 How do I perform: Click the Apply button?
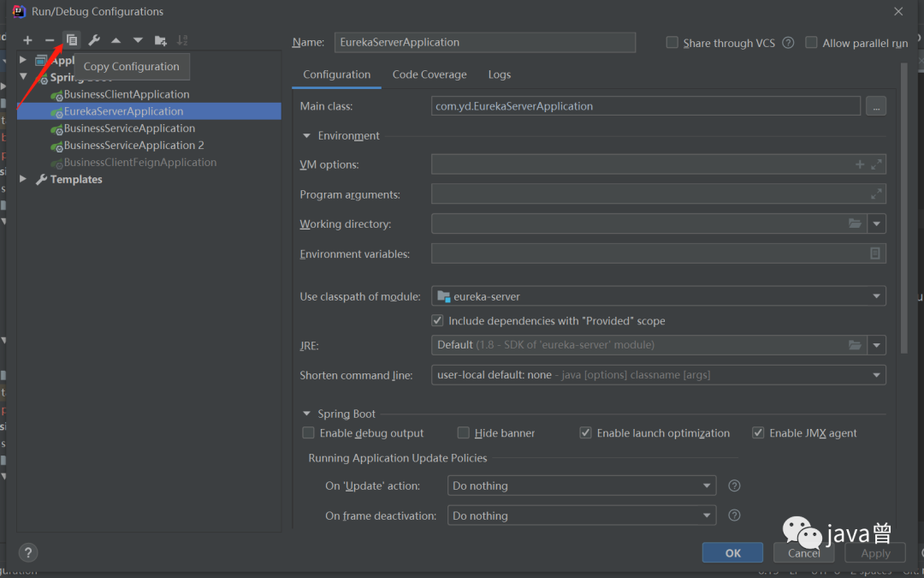tap(875, 552)
